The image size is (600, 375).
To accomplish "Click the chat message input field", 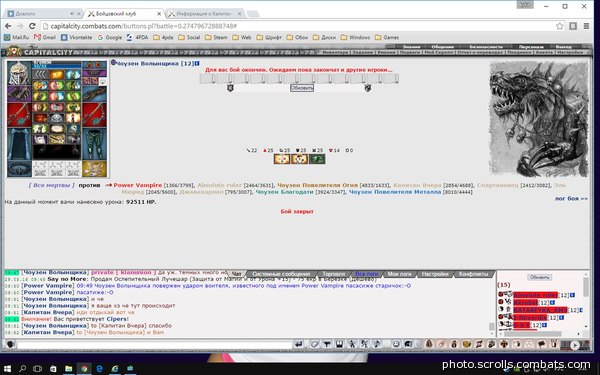I will click(x=155, y=344).
